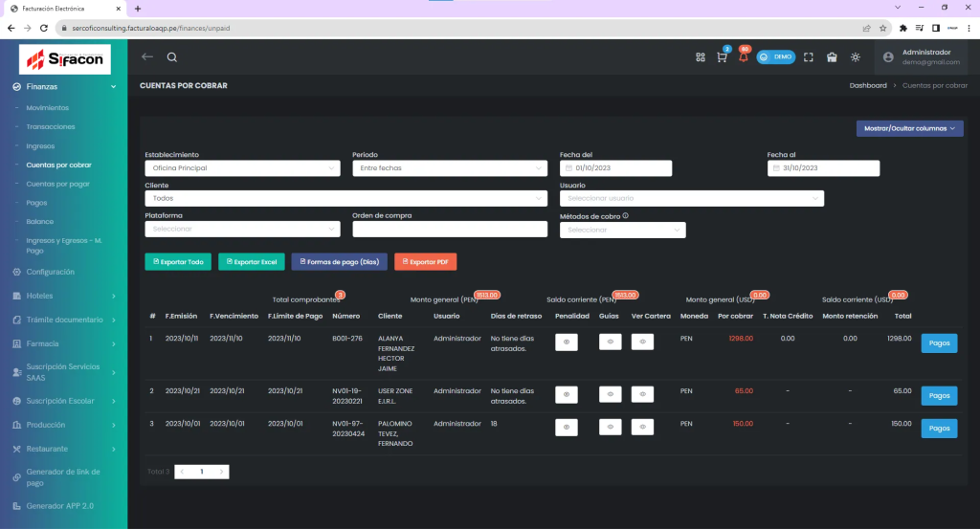Click the Administrador user avatar icon

pos(888,57)
